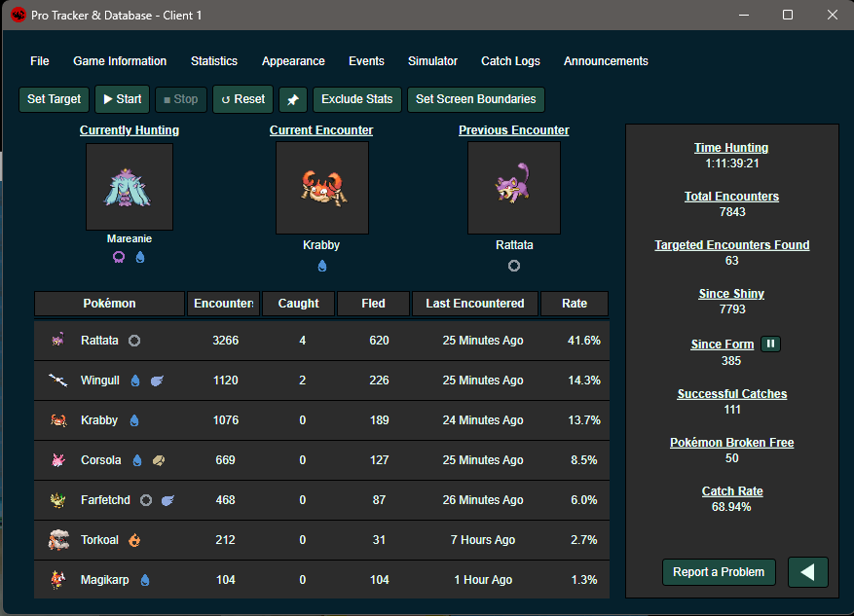The width and height of the screenshot is (854, 616).
Task: Sort table by Encounters column header
Action: click(223, 304)
